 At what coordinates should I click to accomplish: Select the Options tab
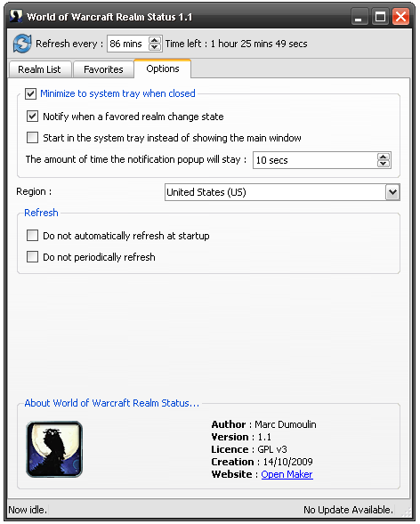click(163, 69)
